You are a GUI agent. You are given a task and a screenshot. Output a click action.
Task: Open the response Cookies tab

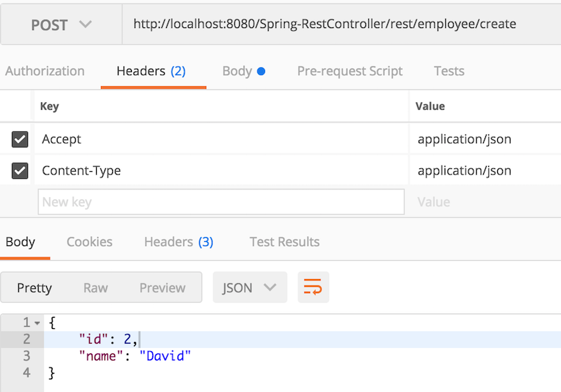pos(90,242)
